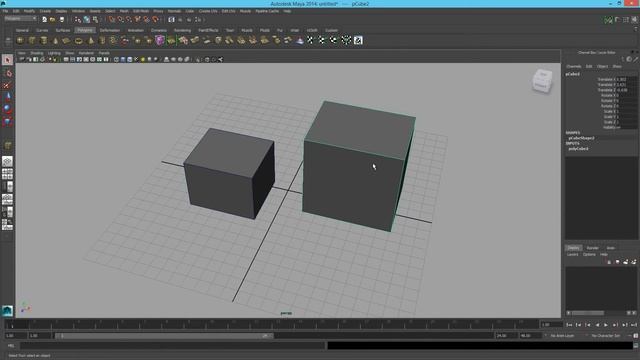This screenshot has width=640, height=360.
Task: Create polygon plane from shelf
Action: 67,40
